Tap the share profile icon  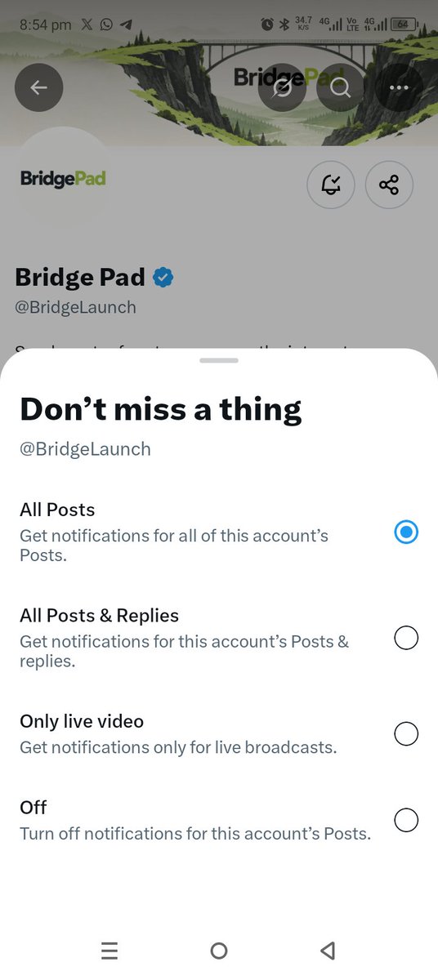[x=389, y=185]
